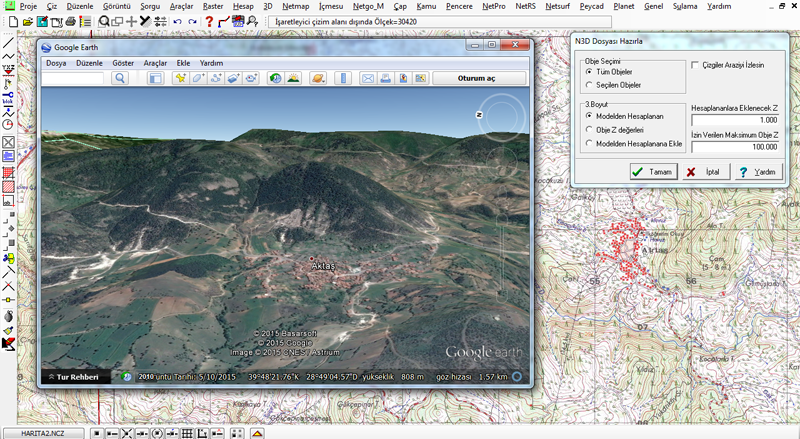This screenshot has width=800, height=439.
Task: Select the zoom magnifier tool in main toolbar
Action: [104, 21]
